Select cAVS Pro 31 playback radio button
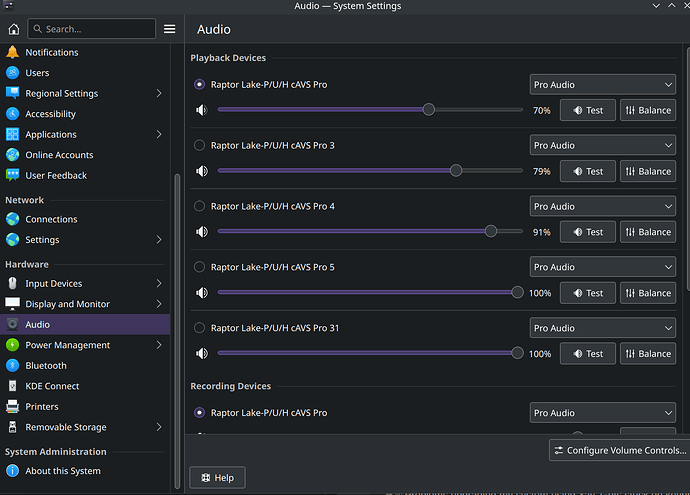This screenshot has height=495, width=690. click(x=199, y=328)
